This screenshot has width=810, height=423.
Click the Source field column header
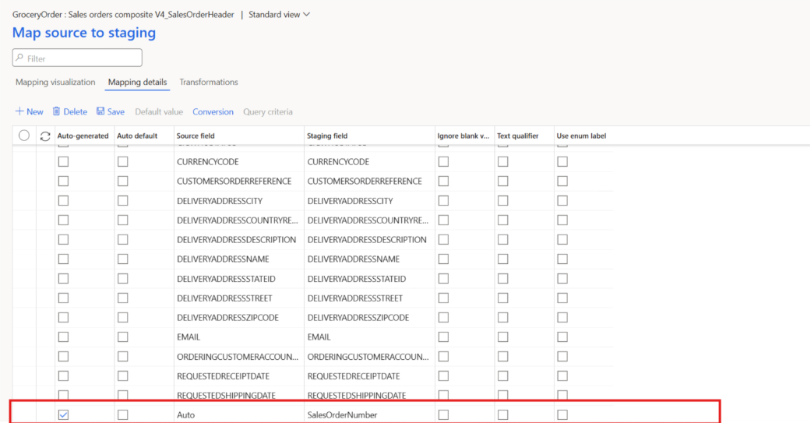click(195, 136)
